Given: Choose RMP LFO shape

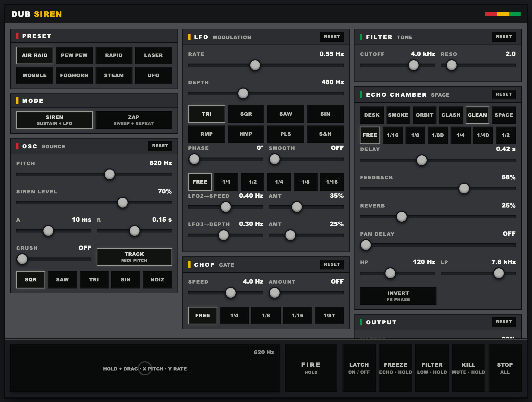Looking at the screenshot, I should pos(207,134).
